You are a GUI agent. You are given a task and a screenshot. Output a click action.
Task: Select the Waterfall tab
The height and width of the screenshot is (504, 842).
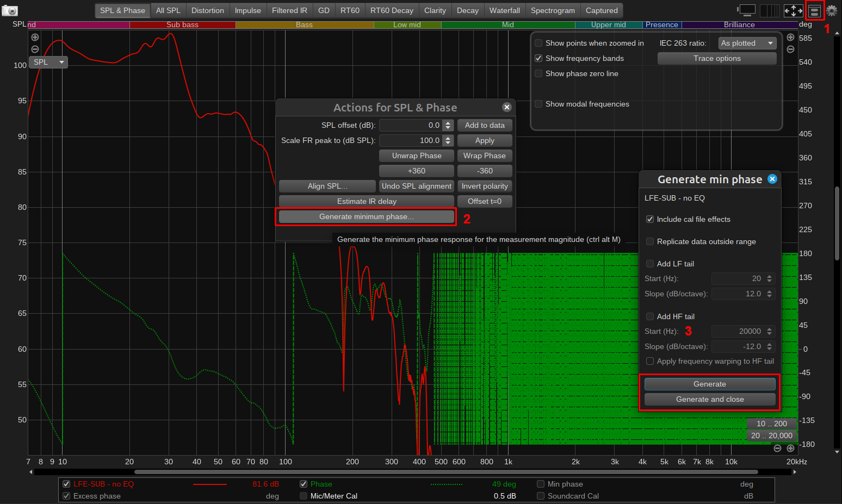(505, 10)
